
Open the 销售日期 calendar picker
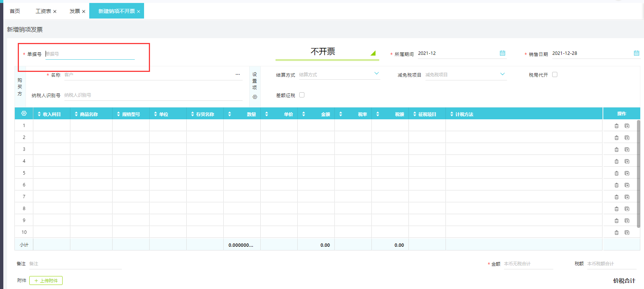pos(636,53)
